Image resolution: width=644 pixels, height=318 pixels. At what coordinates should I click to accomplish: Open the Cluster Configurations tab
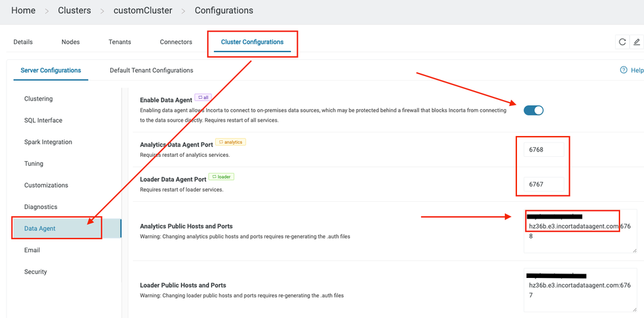tap(252, 42)
